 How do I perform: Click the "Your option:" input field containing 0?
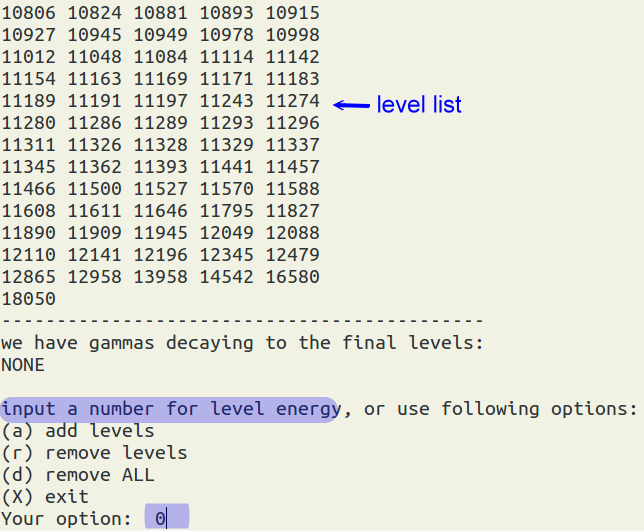click(x=165, y=518)
